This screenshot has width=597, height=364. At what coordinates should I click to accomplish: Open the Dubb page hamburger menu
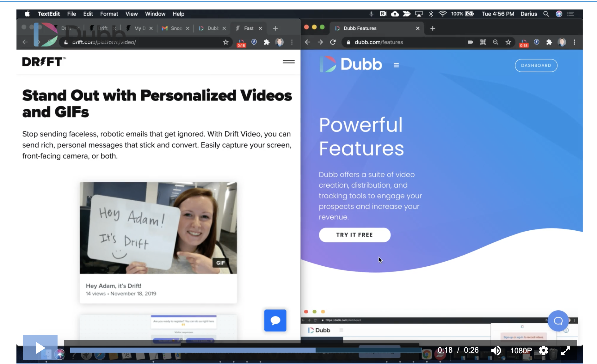[396, 65]
